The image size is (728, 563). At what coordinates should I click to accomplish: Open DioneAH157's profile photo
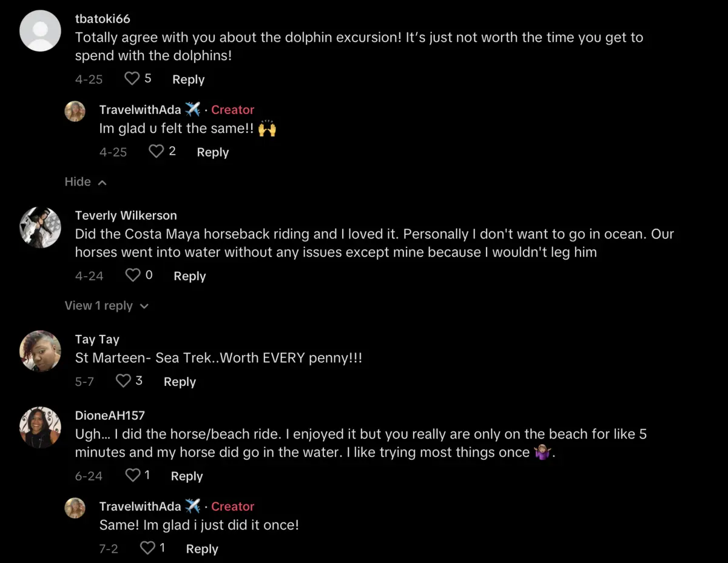pos(41,427)
